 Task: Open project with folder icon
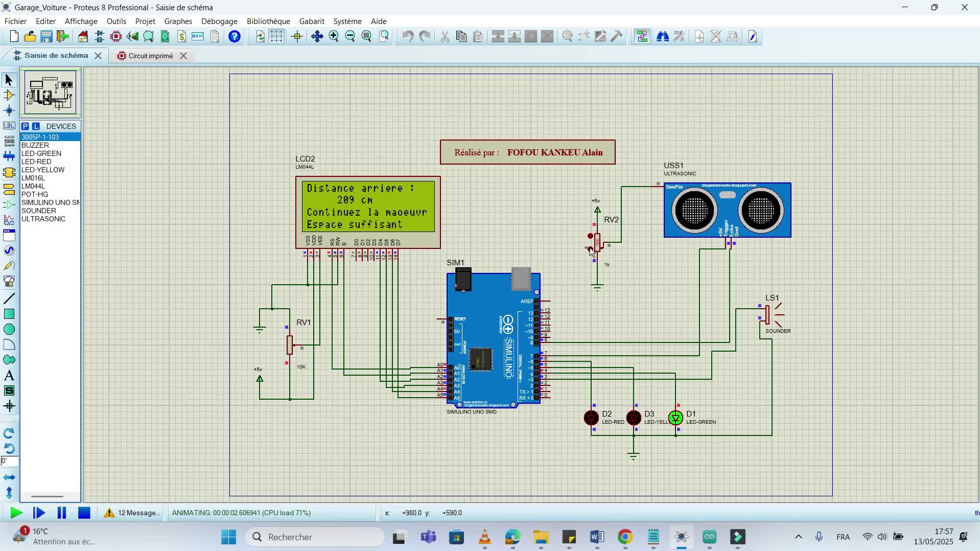point(30,36)
